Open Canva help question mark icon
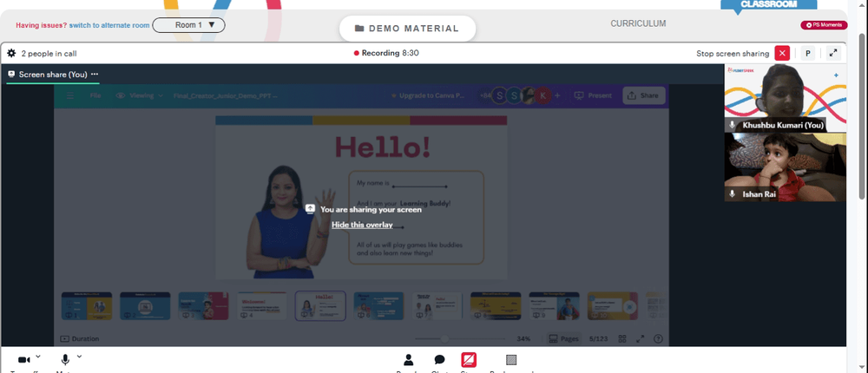The width and height of the screenshot is (868, 373). [x=658, y=338]
